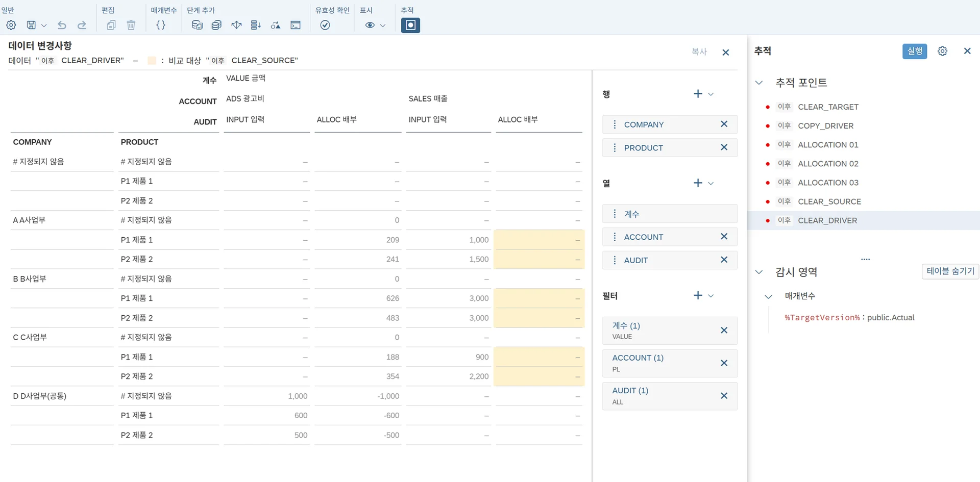The image size is (980, 482).
Task: Open the save options dropdown arrow
Action: point(44,26)
